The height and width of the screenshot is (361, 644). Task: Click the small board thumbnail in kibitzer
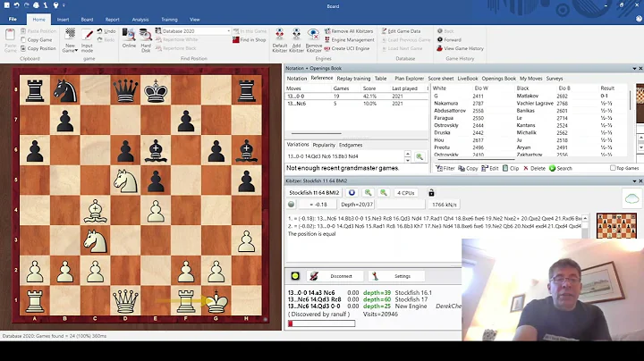click(616, 225)
